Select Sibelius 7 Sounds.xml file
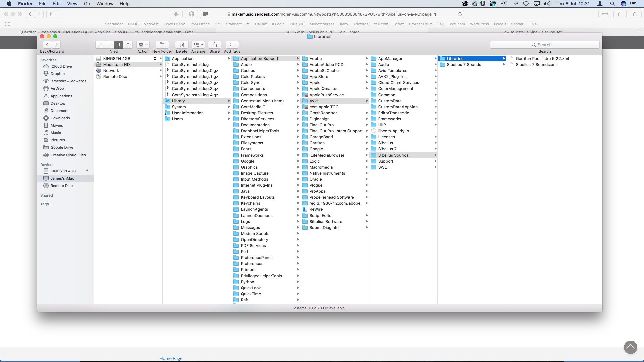 pos(536,65)
